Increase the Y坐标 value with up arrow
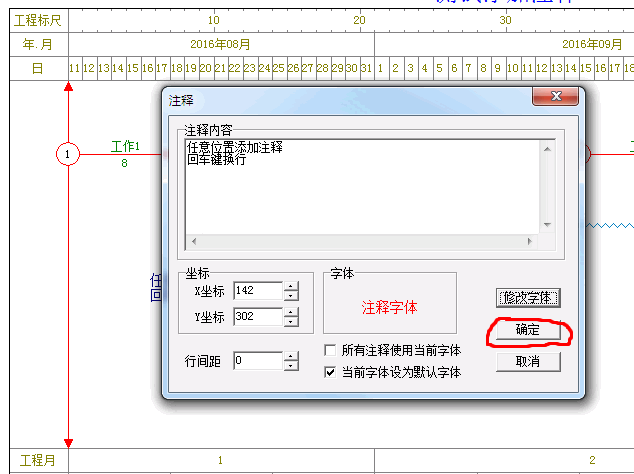Viewport: 634px width, 474px height. coord(291,312)
